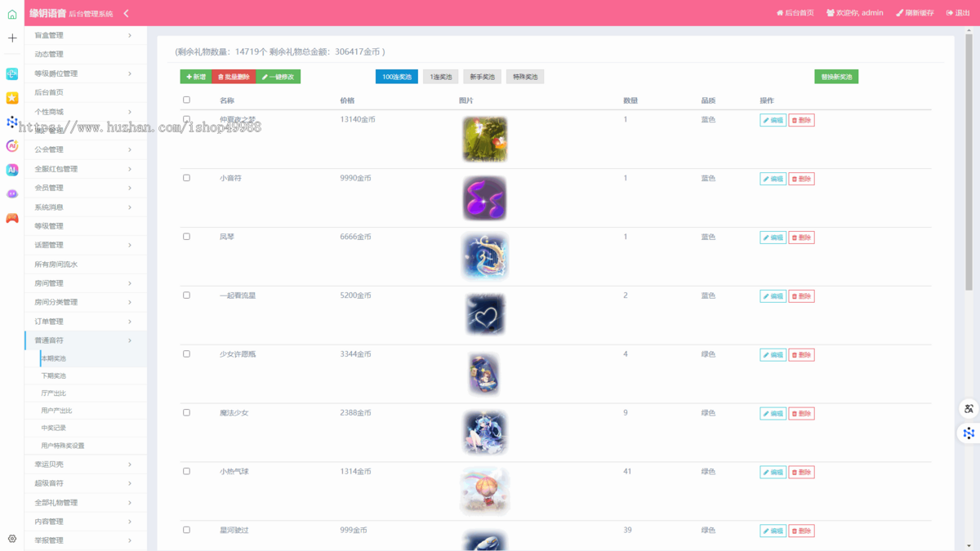Collapse the admin menu with the header arrow

tap(126, 13)
